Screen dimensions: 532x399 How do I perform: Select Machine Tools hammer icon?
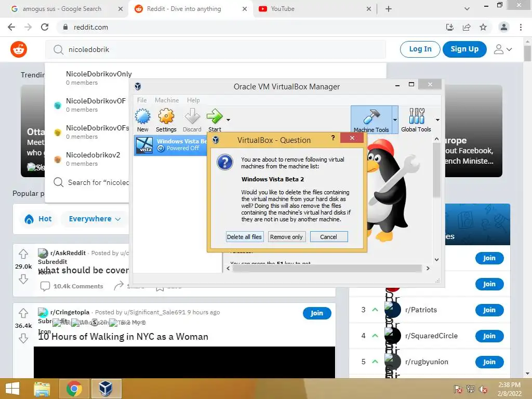[371, 119]
